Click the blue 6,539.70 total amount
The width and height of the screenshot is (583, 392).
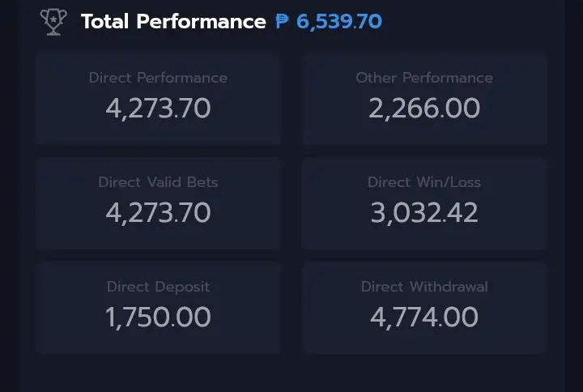[339, 22]
